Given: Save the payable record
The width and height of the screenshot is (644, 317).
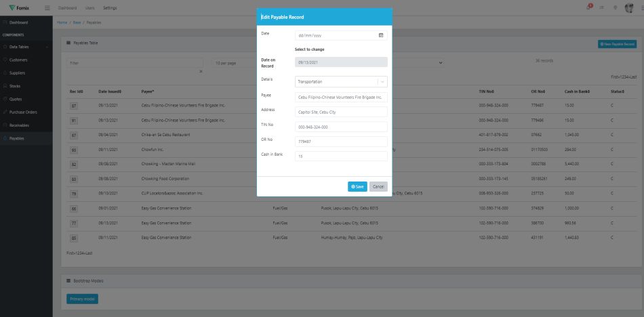Looking at the screenshot, I should pyautogui.click(x=357, y=186).
